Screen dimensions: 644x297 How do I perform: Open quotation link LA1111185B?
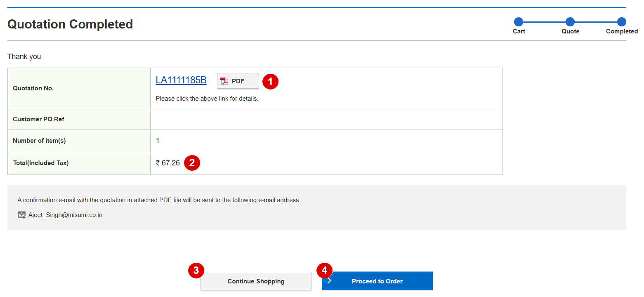coord(181,80)
